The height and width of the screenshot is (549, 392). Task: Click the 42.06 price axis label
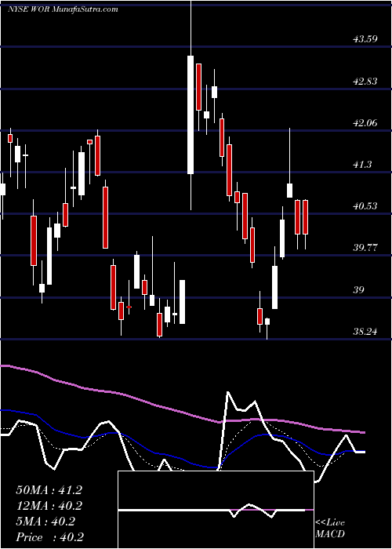click(365, 123)
